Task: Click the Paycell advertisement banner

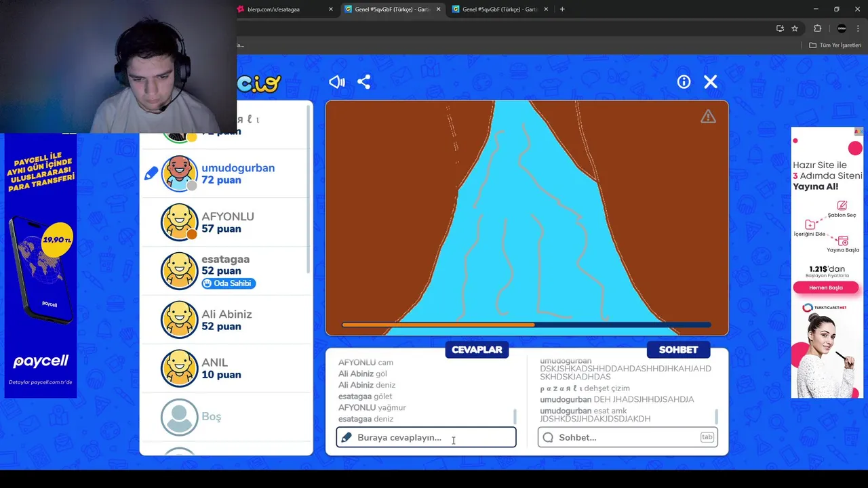Action: [x=41, y=266]
